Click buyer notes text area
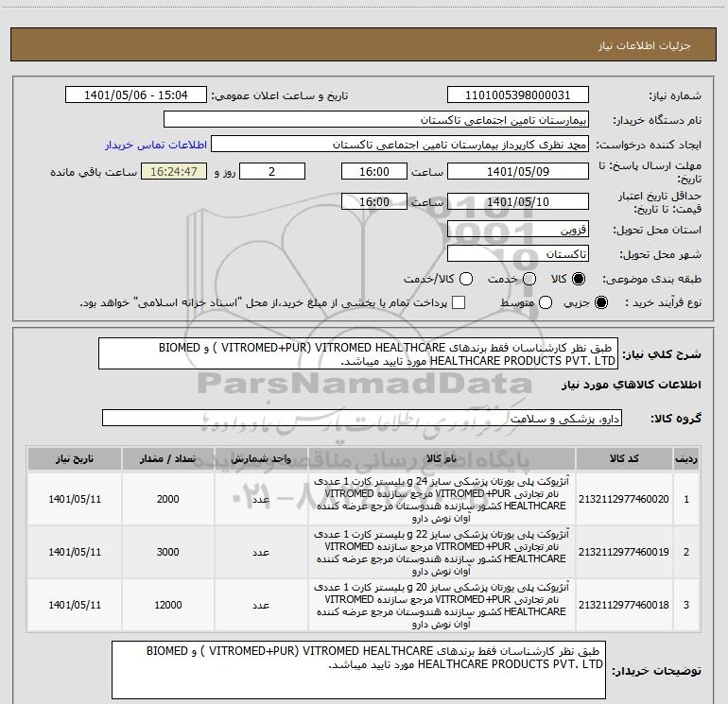Screen dimensions: 728x704 click(x=358, y=670)
